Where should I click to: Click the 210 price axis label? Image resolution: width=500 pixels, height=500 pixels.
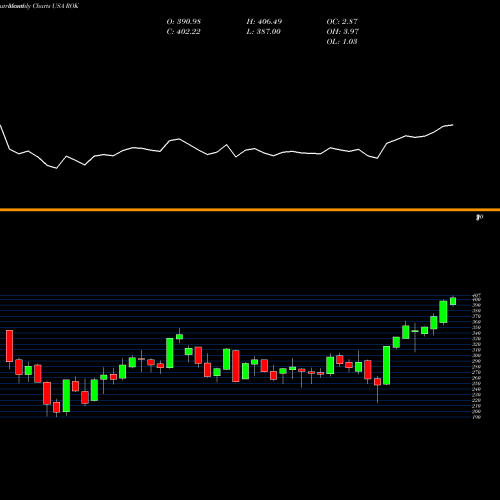point(477,406)
